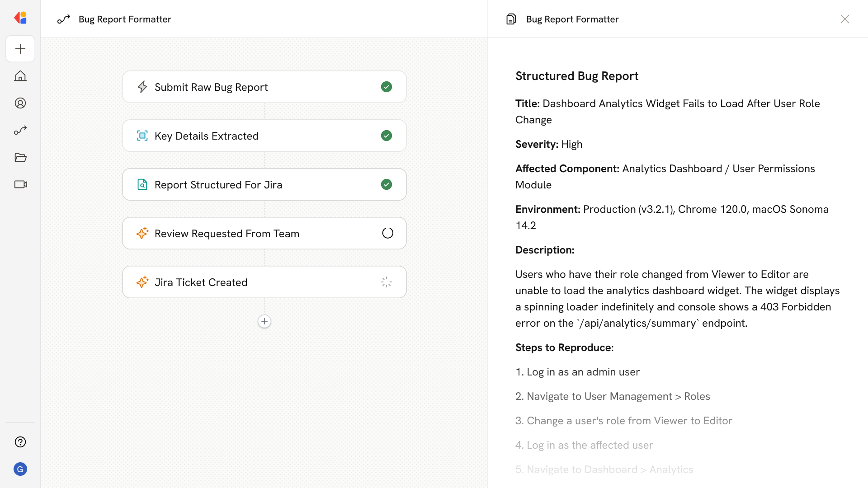Open the video camera icon in sidebar

pos(20,184)
